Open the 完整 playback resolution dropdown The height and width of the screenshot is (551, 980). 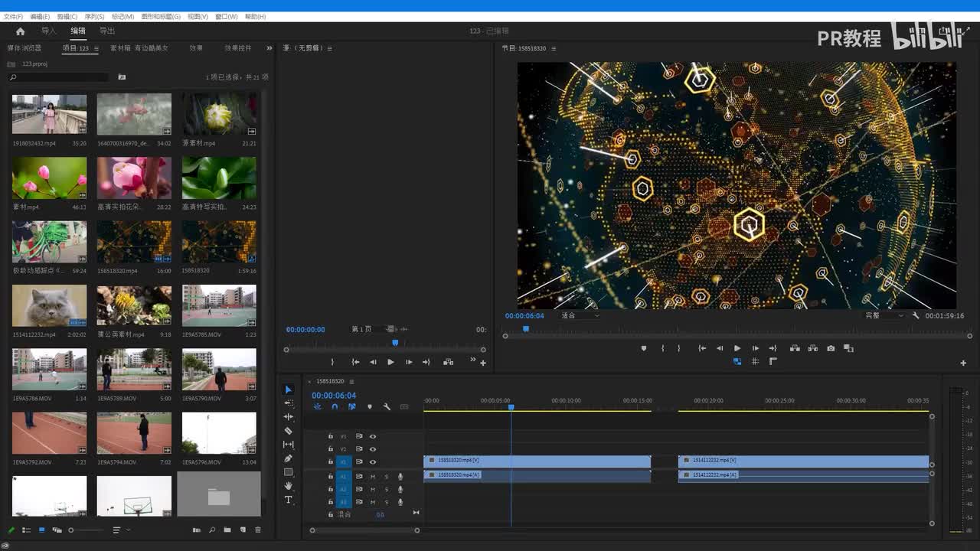tap(884, 315)
